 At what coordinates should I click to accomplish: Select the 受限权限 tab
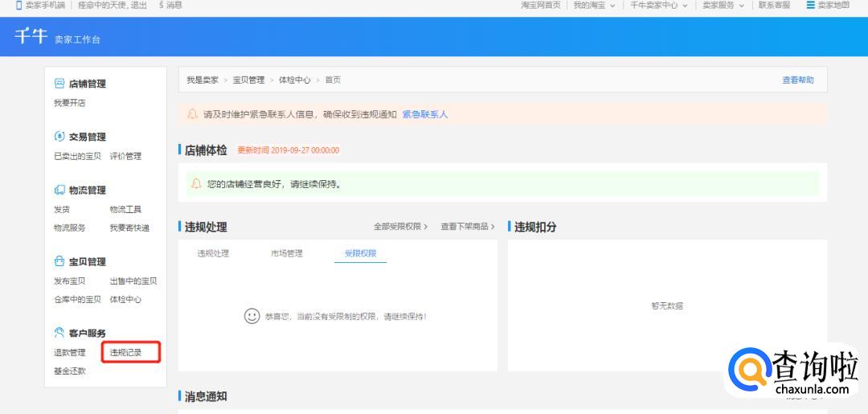pyautogui.click(x=360, y=253)
